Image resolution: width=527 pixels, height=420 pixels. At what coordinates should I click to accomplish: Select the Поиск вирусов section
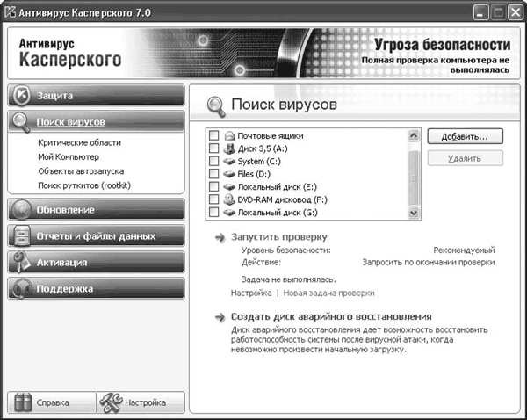click(x=96, y=122)
